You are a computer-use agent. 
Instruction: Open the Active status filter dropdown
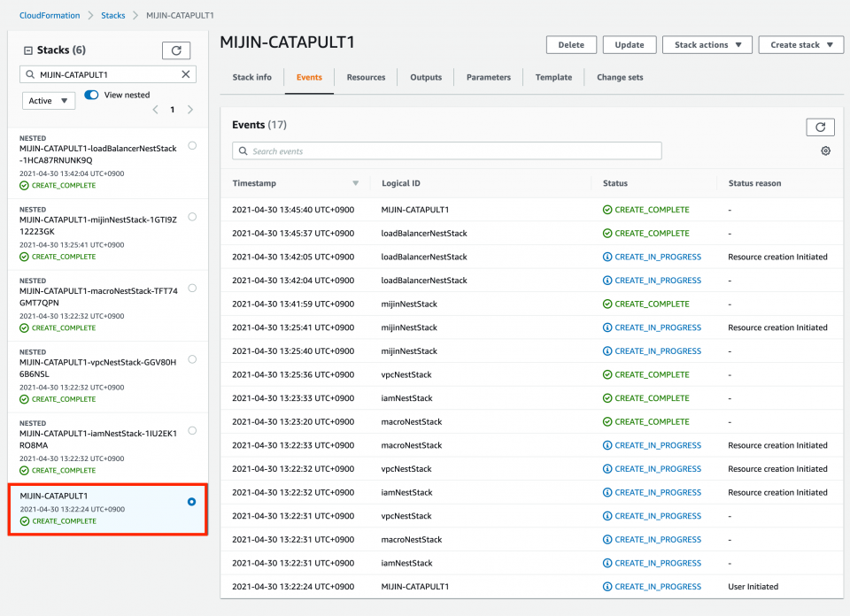coord(48,101)
